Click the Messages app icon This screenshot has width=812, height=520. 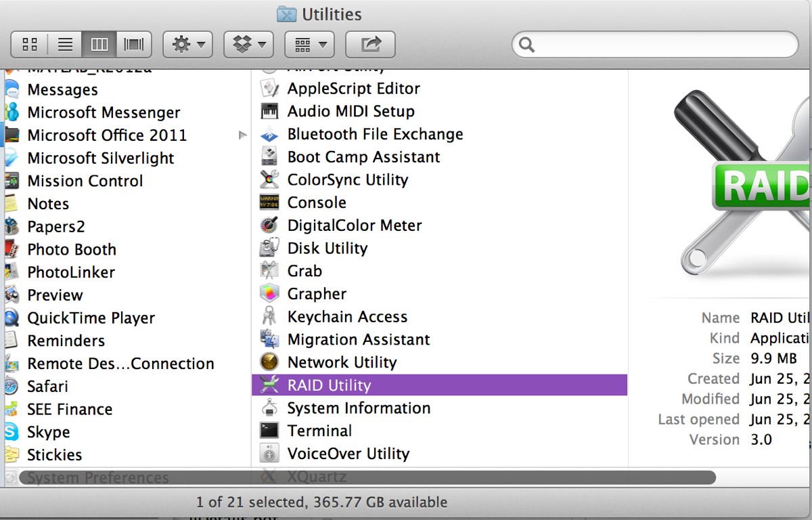coord(12,89)
